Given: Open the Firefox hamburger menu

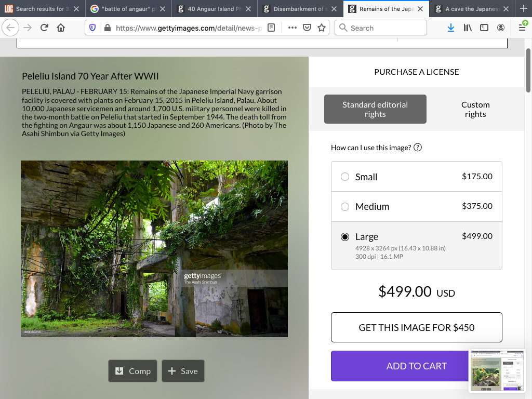Looking at the screenshot, I should pos(522,28).
